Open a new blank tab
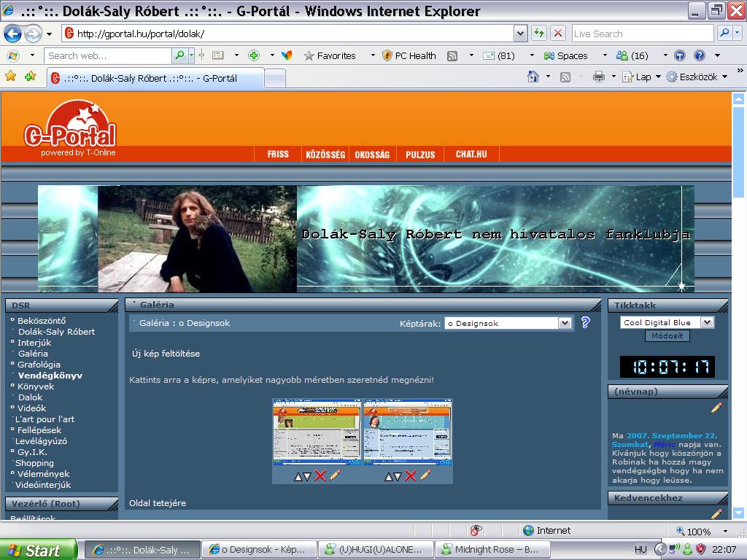Image resolution: width=747 pixels, height=560 pixels. click(275, 79)
